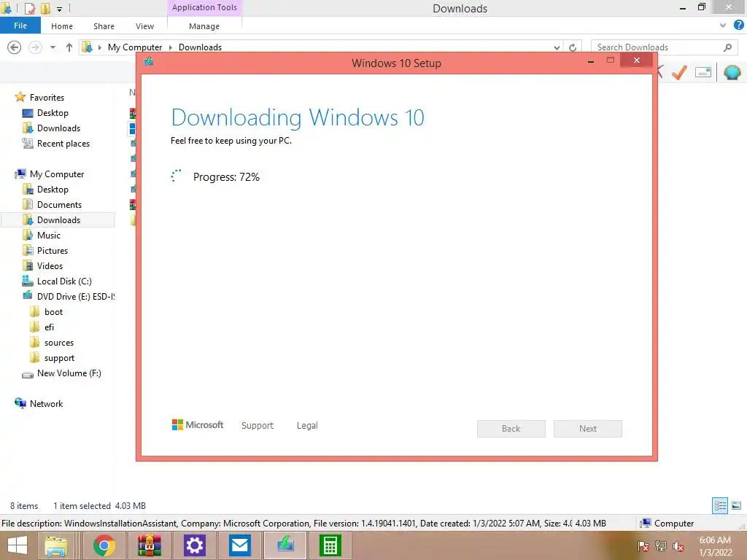Screen dimensions: 747x560
Task: Open Desktop under Favorites
Action: [x=53, y=113]
